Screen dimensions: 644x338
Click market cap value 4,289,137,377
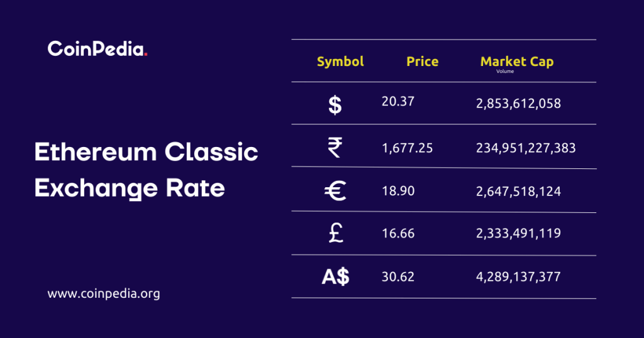518,276
